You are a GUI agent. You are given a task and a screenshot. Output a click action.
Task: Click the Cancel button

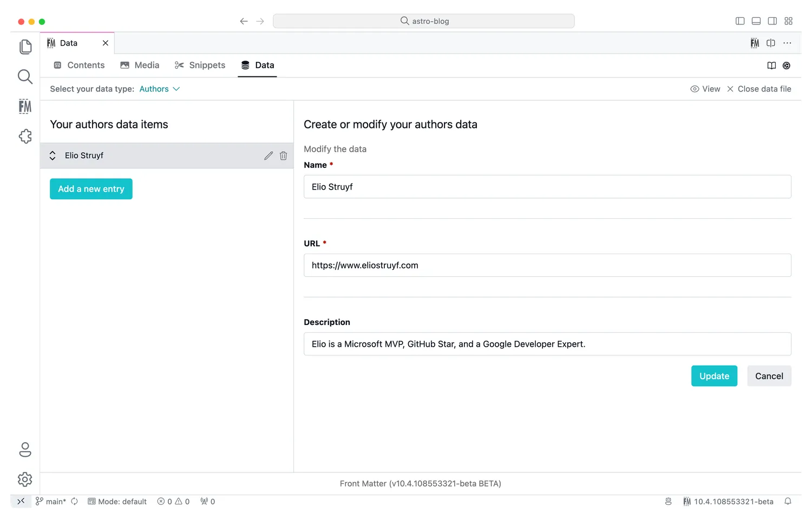tap(769, 376)
